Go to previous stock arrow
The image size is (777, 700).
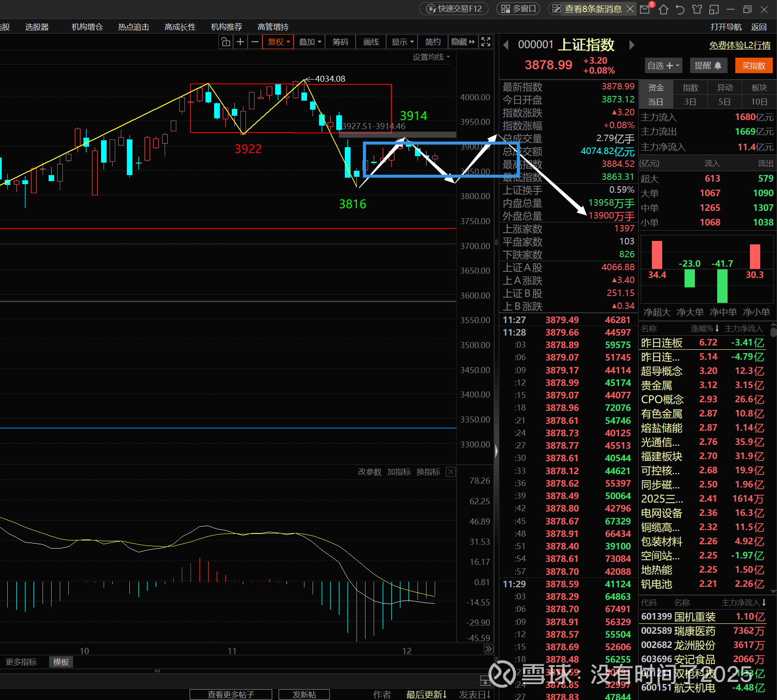coord(506,45)
